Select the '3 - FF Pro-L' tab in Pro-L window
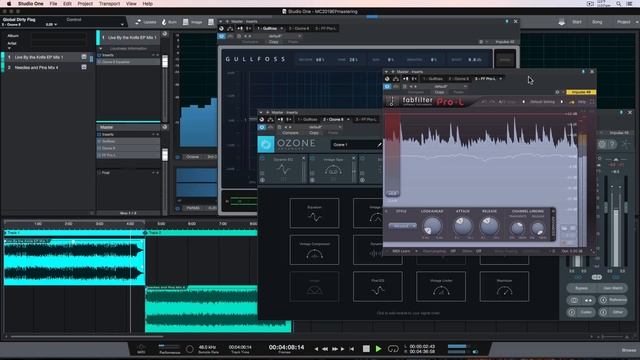 pos(486,79)
